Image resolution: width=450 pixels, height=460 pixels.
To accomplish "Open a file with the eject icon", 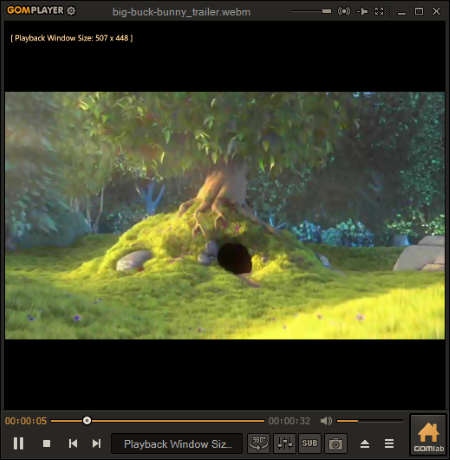I will (365, 444).
